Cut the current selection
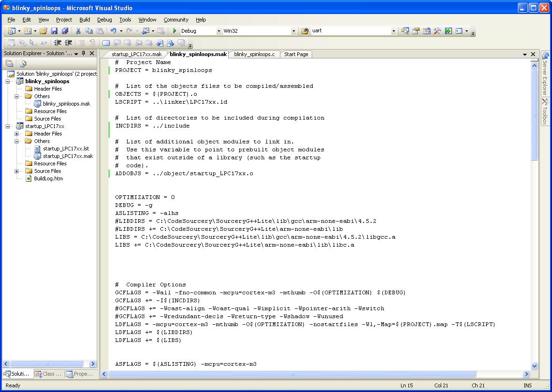 79,30
